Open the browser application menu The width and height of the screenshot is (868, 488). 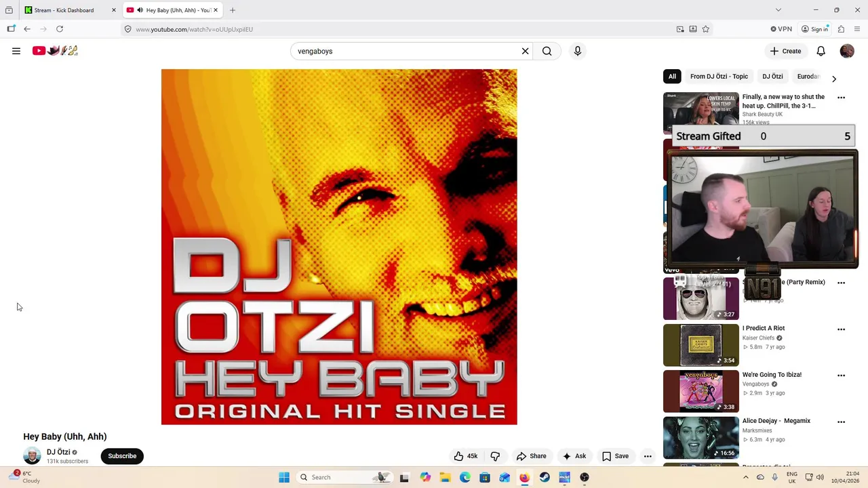pyautogui.click(x=858, y=29)
